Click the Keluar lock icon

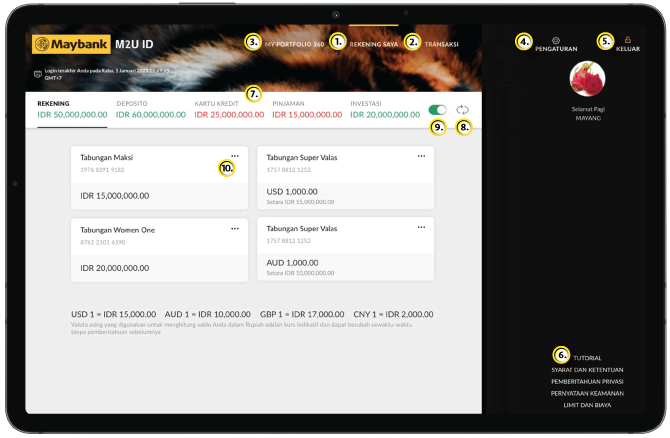(x=628, y=40)
